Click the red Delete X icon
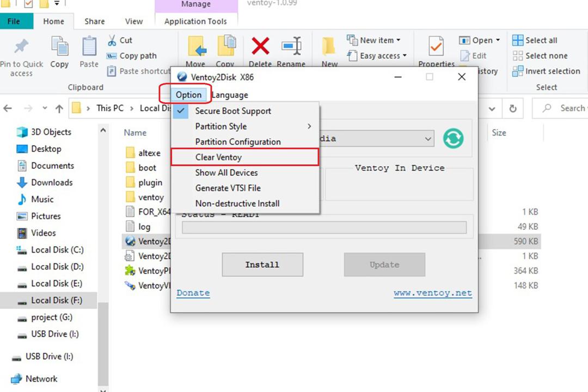Image resolution: width=588 pixels, height=392 pixels. click(x=260, y=46)
